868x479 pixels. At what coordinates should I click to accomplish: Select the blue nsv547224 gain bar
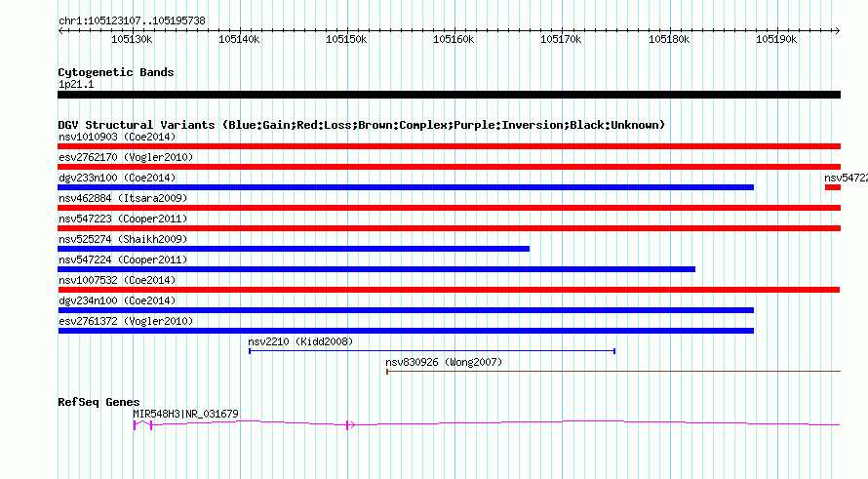point(376,269)
